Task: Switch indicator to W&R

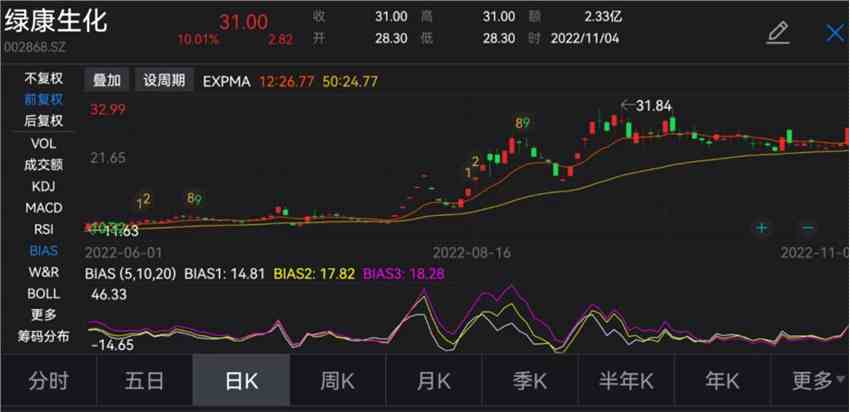Action: (x=43, y=272)
